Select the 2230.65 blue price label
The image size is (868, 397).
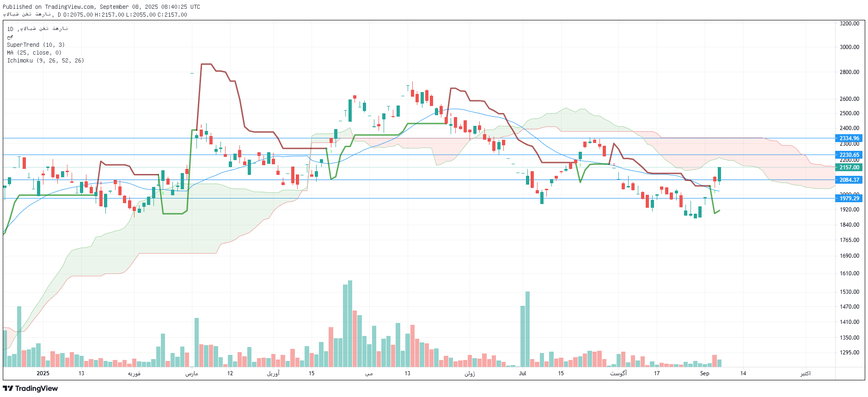[849, 155]
